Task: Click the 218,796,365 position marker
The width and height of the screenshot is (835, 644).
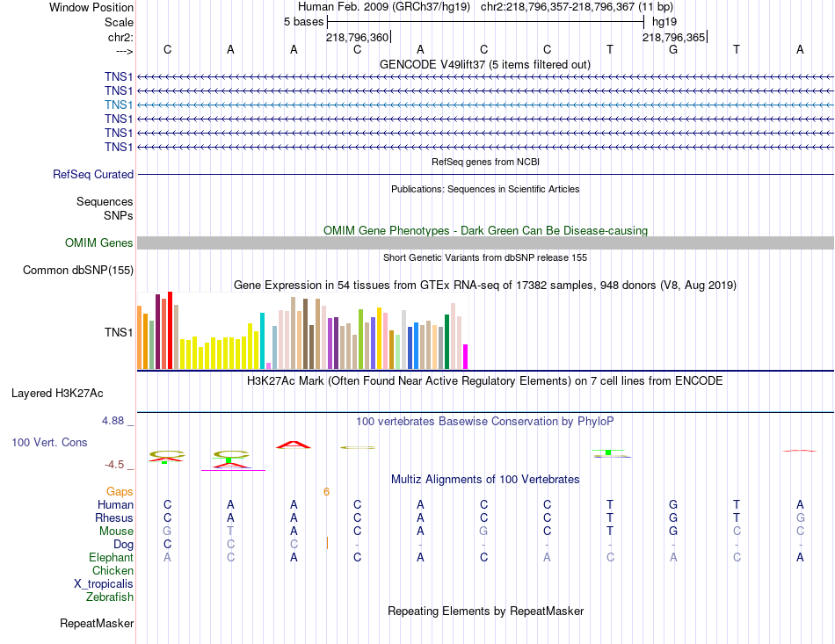Action: click(673, 37)
